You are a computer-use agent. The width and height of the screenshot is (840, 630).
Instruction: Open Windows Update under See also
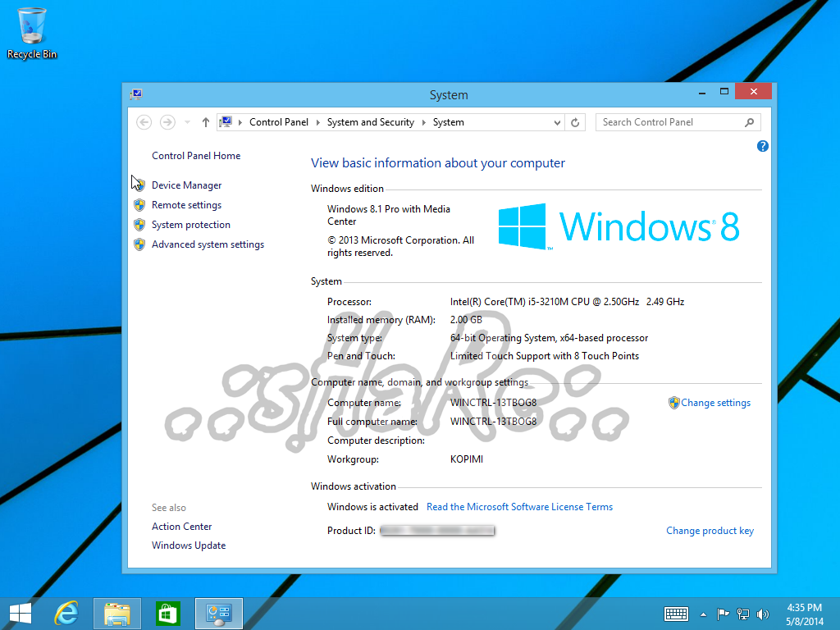[x=189, y=545]
